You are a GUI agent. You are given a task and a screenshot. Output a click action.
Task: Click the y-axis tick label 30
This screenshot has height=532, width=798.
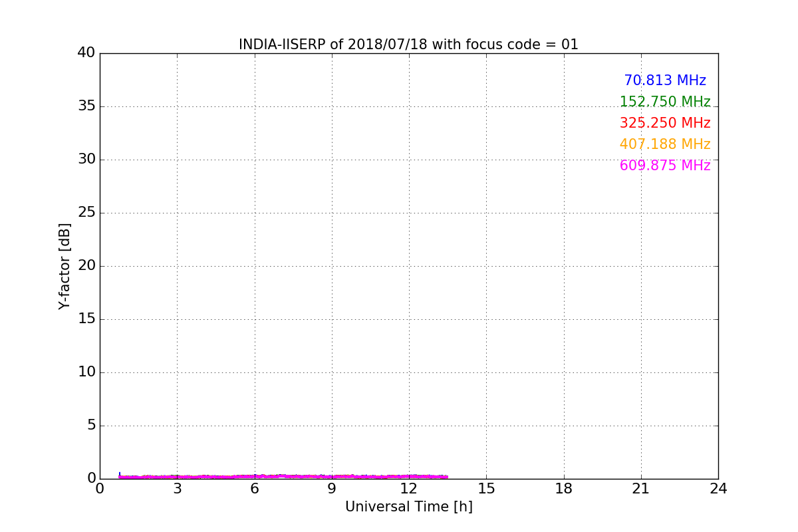(86, 160)
